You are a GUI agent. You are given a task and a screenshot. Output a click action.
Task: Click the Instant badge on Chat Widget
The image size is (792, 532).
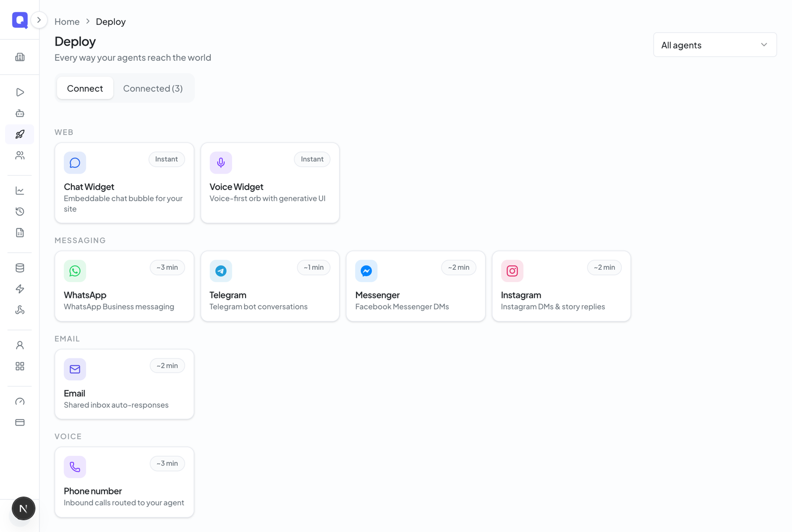167,159
